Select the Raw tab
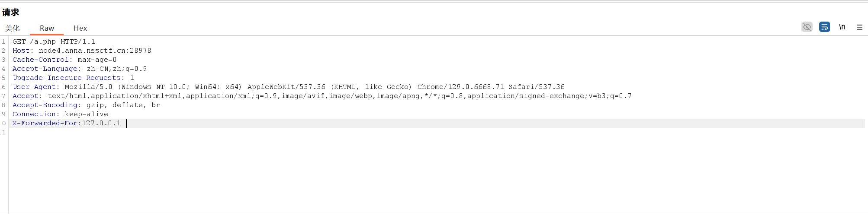The height and width of the screenshot is (216, 868). [x=47, y=28]
